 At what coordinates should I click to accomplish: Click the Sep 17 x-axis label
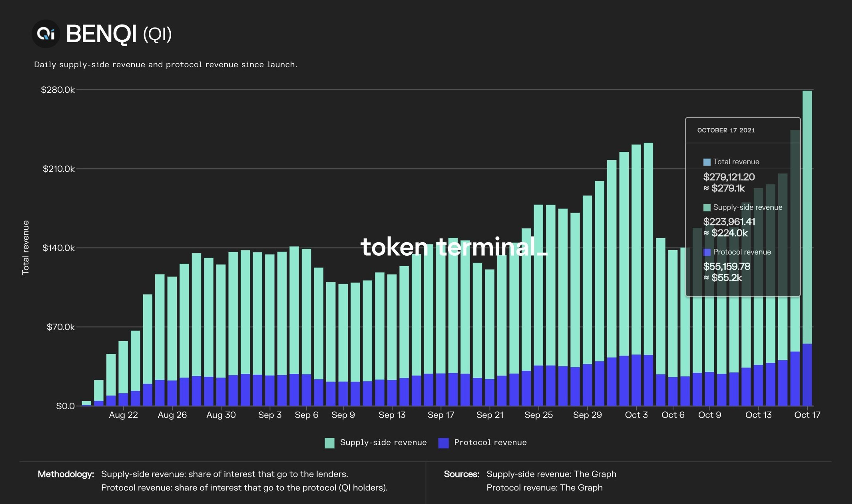click(x=441, y=415)
